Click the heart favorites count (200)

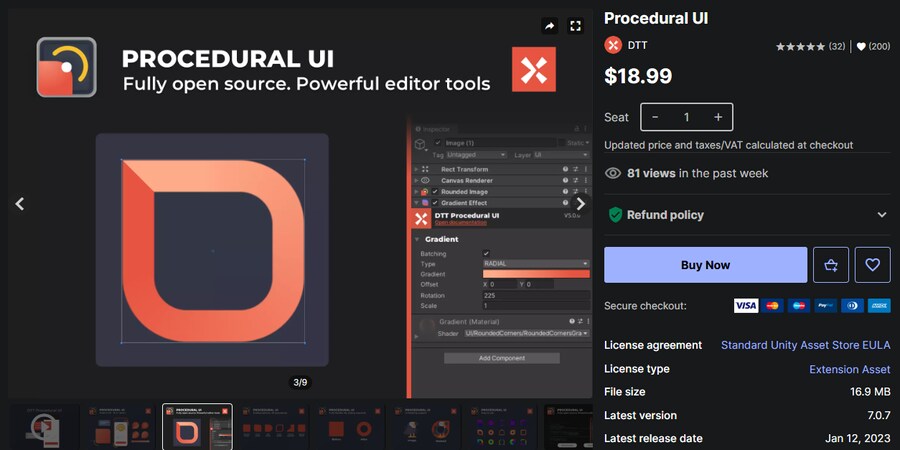point(873,46)
